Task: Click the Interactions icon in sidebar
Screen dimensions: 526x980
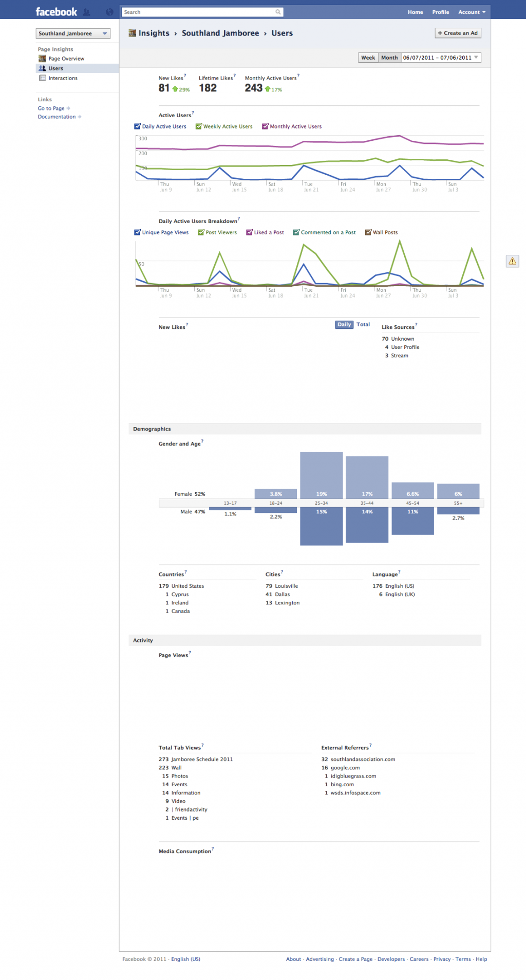Action: point(42,78)
